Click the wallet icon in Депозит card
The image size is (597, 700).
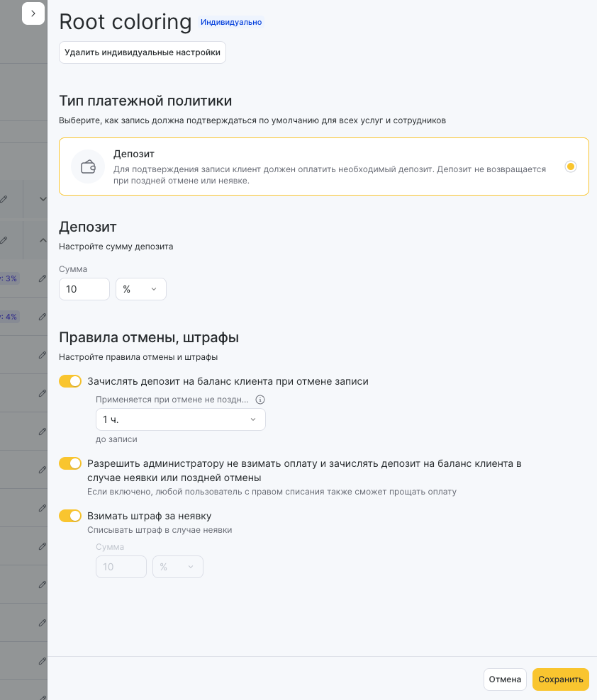pos(88,166)
